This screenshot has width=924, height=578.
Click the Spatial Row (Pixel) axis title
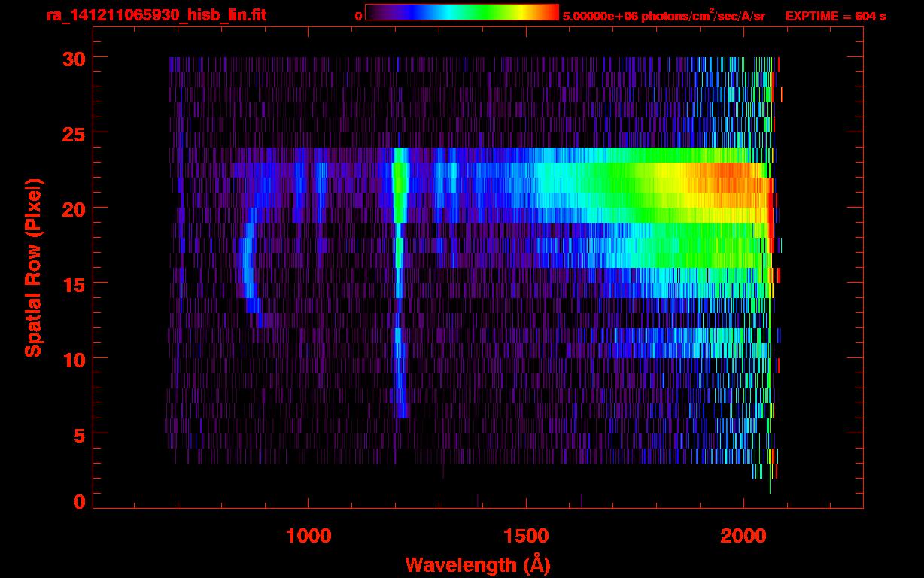point(33,268)
